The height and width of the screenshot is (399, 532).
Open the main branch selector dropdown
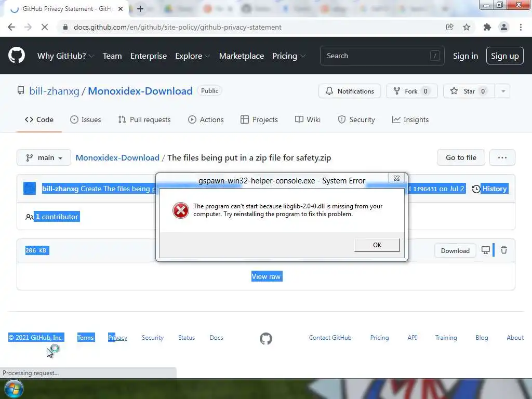[44, 157]
